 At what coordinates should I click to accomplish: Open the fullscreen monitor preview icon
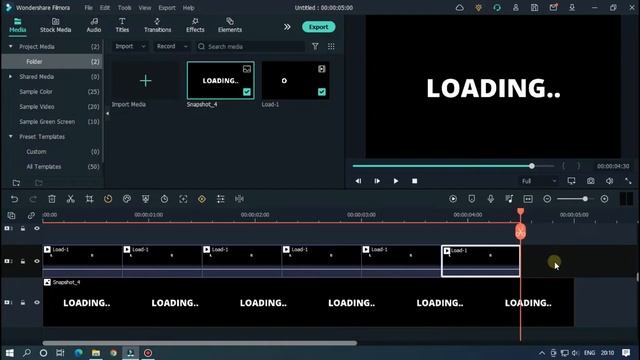[571, 181]
